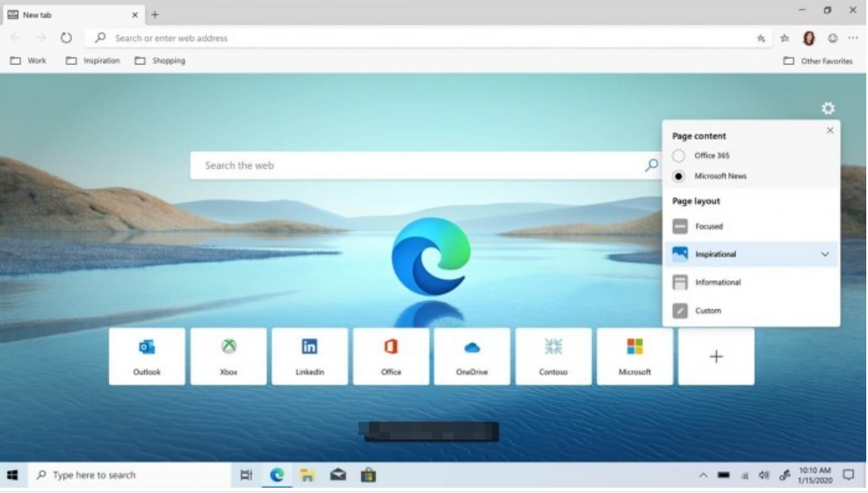Open the Microsoft quick link tile

[x=635, y=356]
